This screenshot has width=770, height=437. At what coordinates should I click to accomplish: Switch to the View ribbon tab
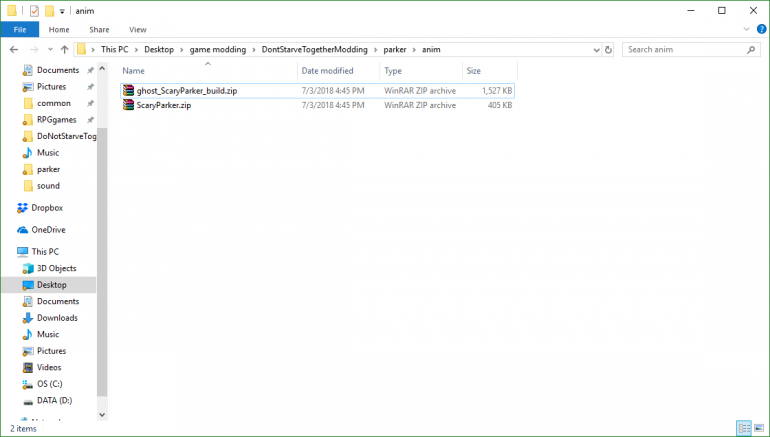point(137,30)
